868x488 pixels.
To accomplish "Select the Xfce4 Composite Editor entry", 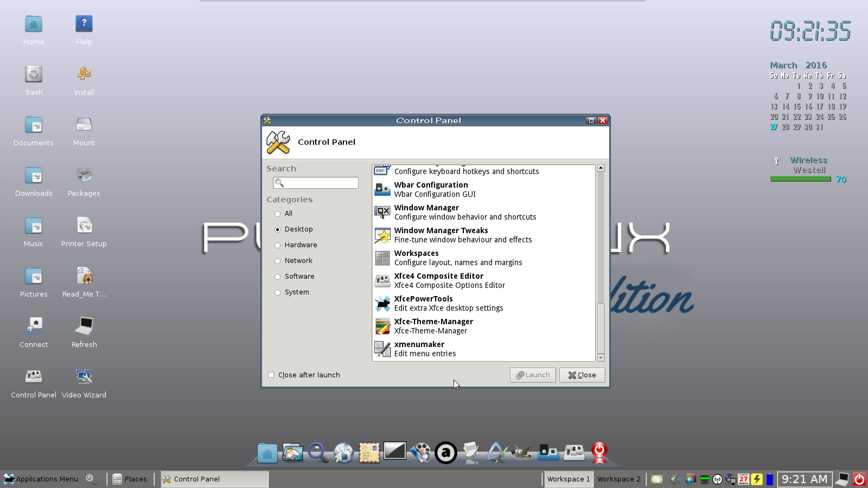I will pos(484,280).
